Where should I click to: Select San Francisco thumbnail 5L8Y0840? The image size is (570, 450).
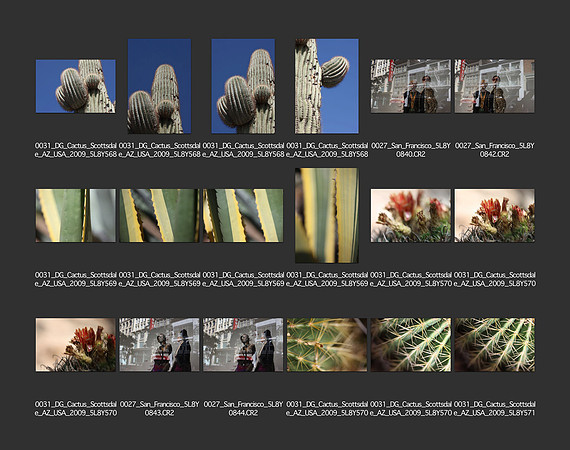[x=411, y=86]
